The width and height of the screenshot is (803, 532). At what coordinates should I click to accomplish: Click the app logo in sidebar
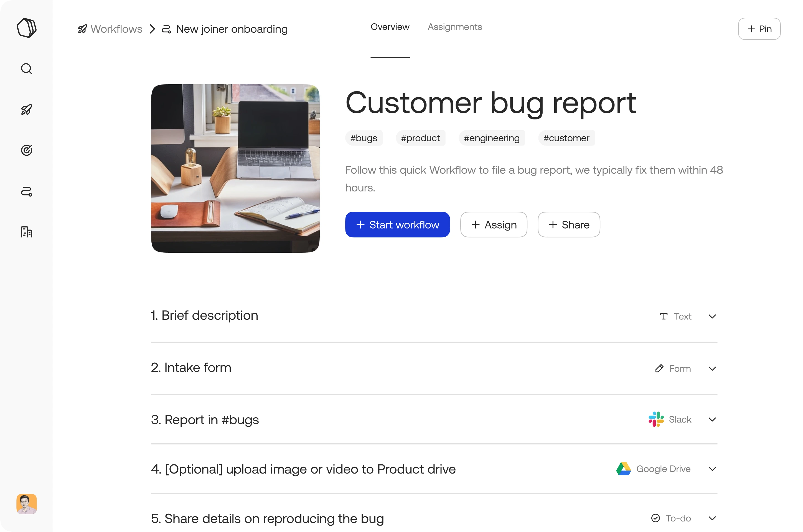point(27,28)
